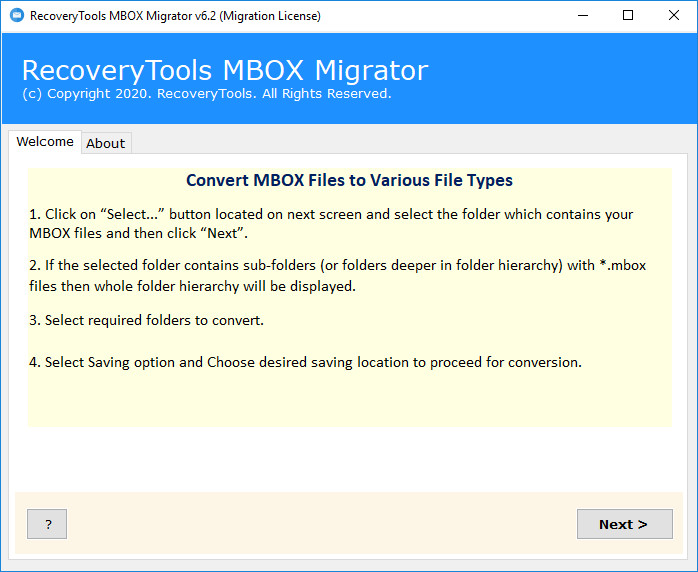Switch to the About tab
Viewport: 698px width, 572px height.
coord(106,143)
